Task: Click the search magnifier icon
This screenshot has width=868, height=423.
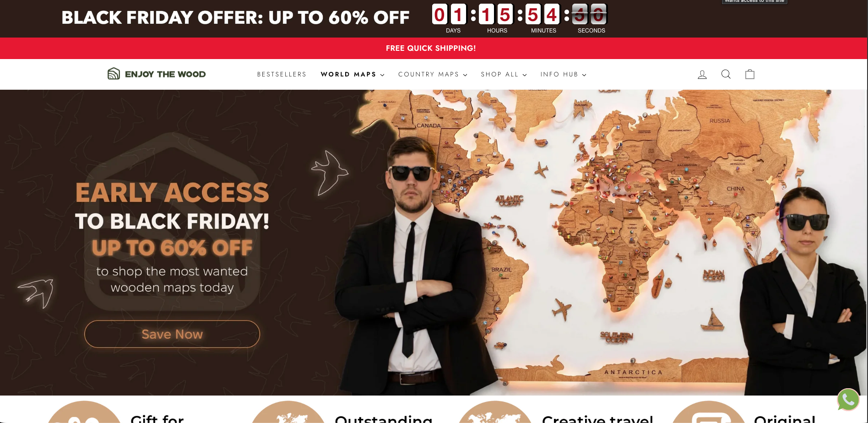Action: [x=726, y=74]
